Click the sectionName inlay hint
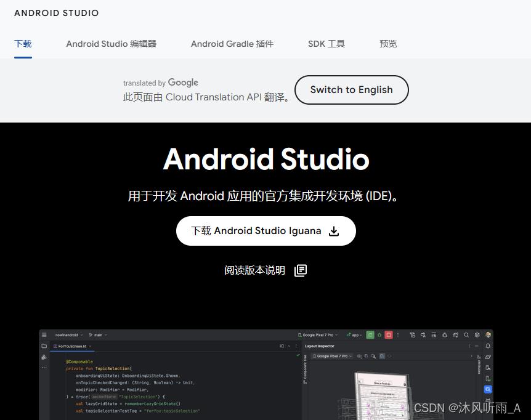This screenshot has width=531, height=420. point(104,397)
